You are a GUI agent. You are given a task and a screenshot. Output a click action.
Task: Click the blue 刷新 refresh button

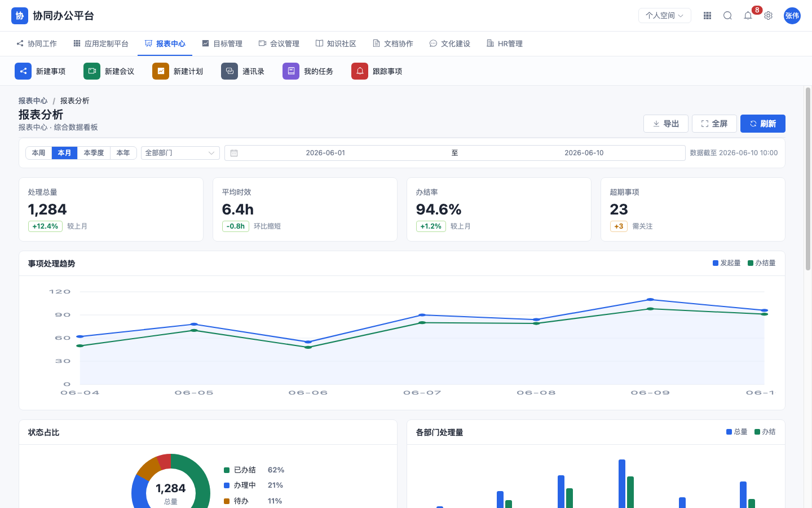coord(763,124)
